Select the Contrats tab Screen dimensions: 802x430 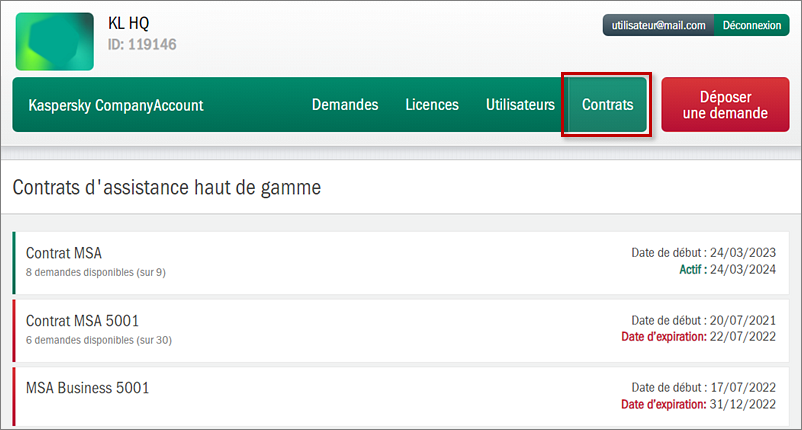coord(608,105)
